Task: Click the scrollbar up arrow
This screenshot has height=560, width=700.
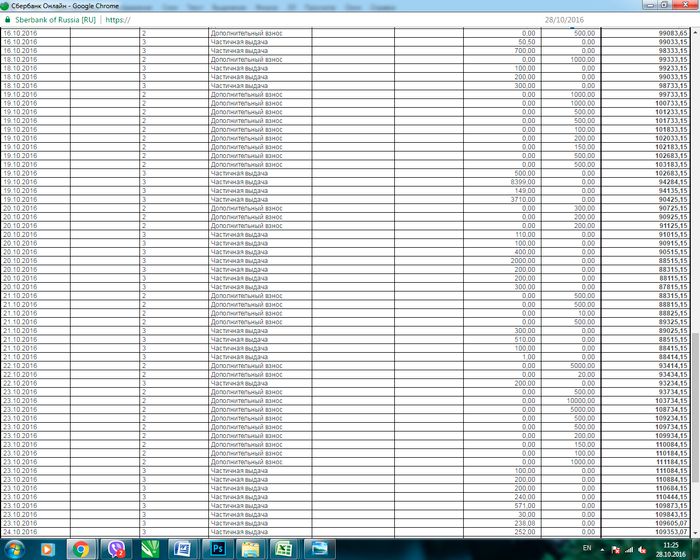Action: click(696, 33)
